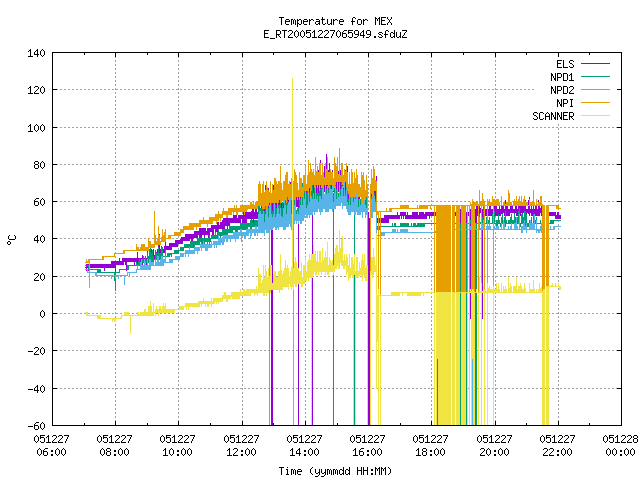Click the blue NPD2 legend line sample
Image resolution: width=640 pixels, height=480 pixels.
[596, 90]
